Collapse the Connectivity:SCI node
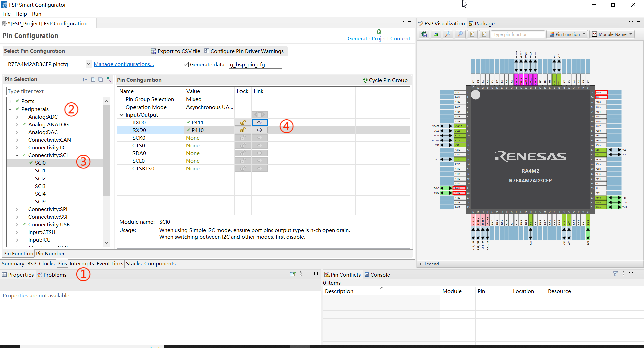 tap(17, 155)
